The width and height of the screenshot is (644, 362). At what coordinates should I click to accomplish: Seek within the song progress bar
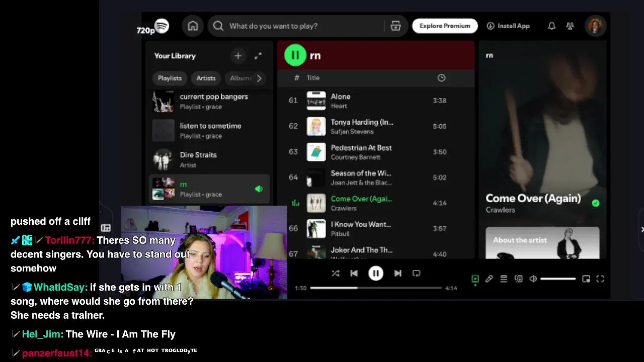pyautogui.click(x=376, y=288)
